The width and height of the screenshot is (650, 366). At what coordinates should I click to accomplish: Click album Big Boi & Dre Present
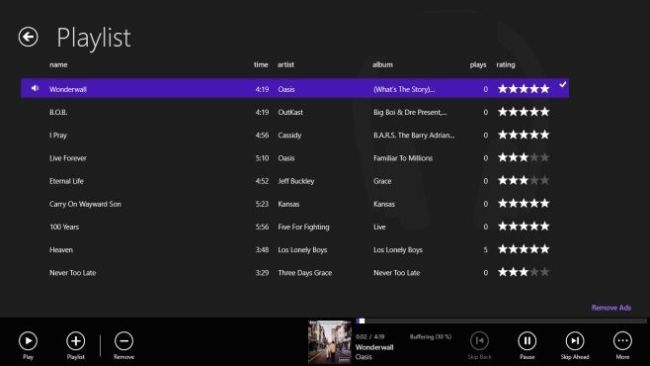410,112
